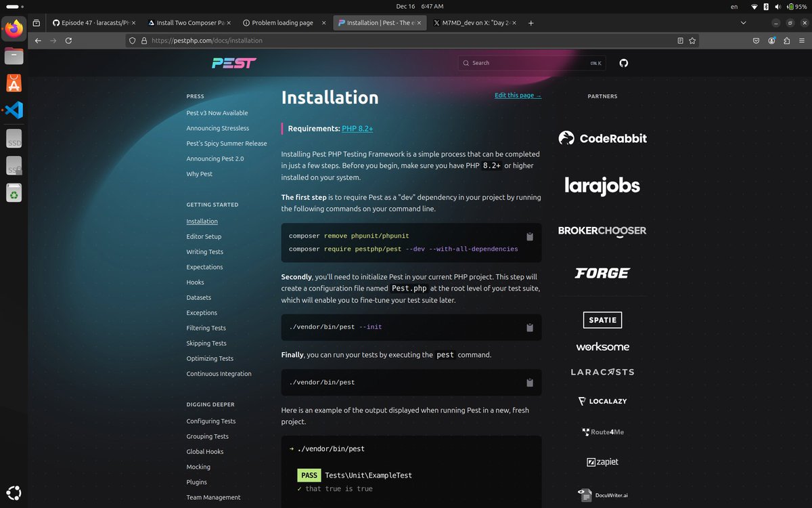This screenshot has width=812, height=508.
Task: Open the system status menu at battery indicator
Action: (x=796, y=6)
